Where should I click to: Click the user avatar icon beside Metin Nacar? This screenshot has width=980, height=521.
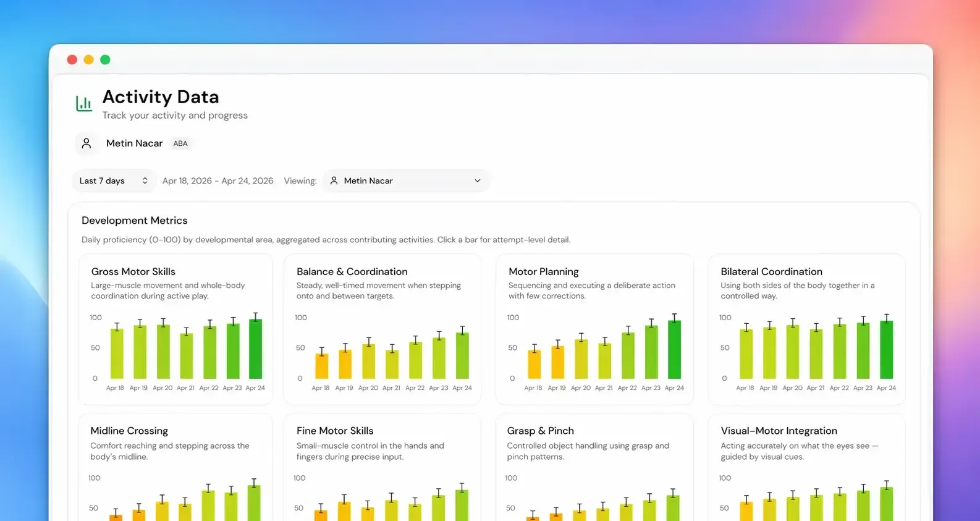[87, 143]
